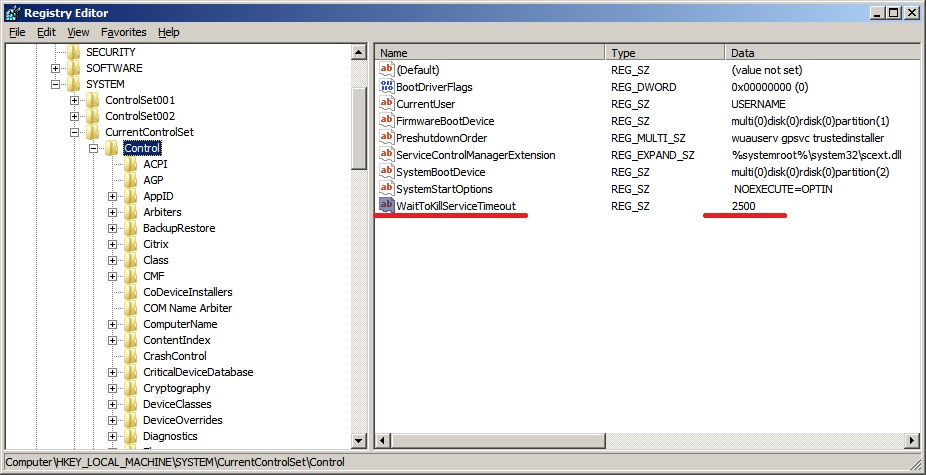
Task: Open the Edit menu
Action: 46,32
